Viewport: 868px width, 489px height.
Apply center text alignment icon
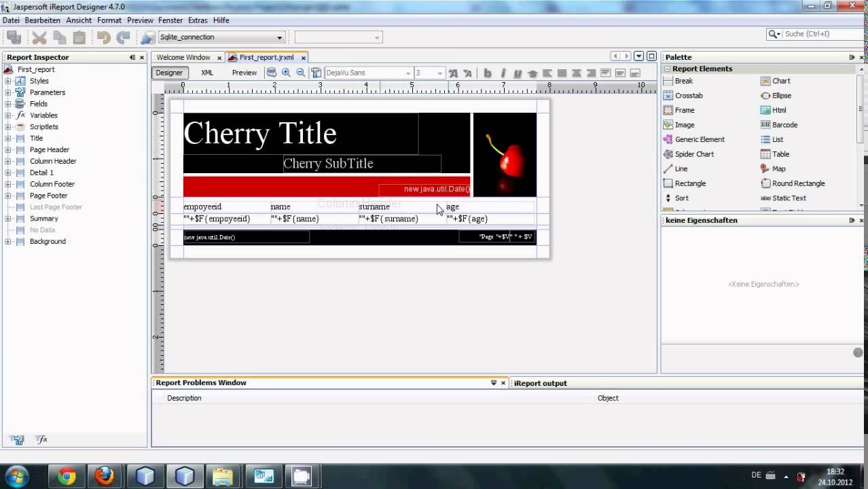[577, 73]
